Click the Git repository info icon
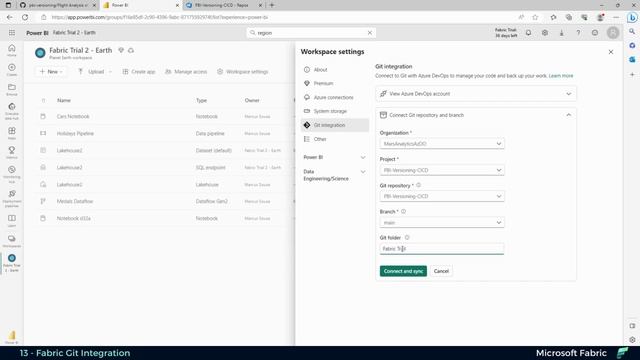Image resolution: width=640 pixels, height=360 pixels. (x=418, y=185)
